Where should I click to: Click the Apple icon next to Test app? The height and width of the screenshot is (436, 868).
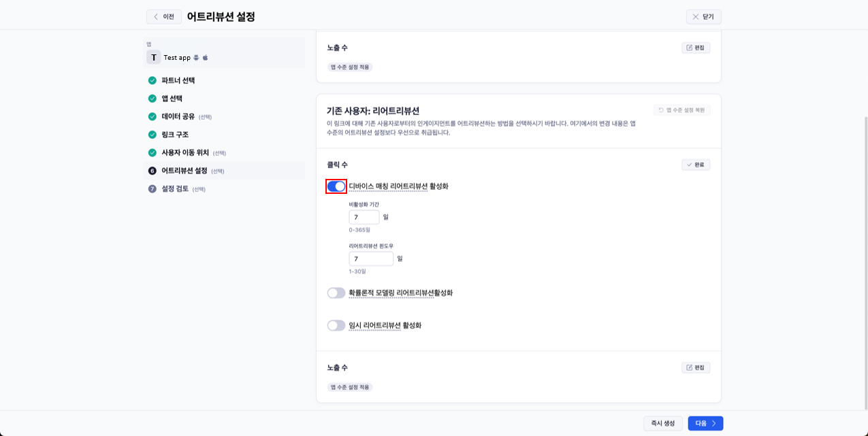click(206, 58)
